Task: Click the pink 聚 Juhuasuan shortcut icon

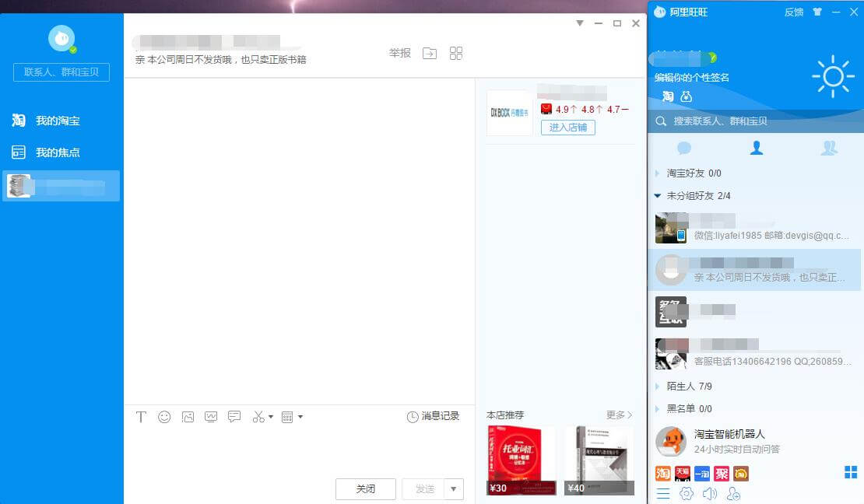Action: (x=722, y=473)
